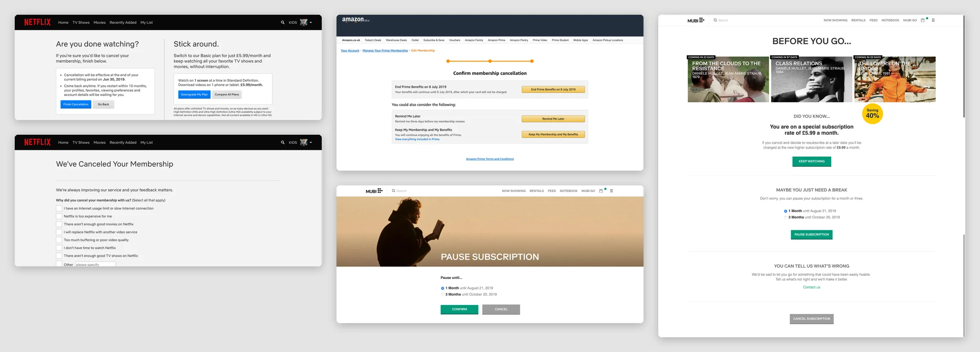Click MUBI logo on the 'Before You Go' page

tap(696, 20)
